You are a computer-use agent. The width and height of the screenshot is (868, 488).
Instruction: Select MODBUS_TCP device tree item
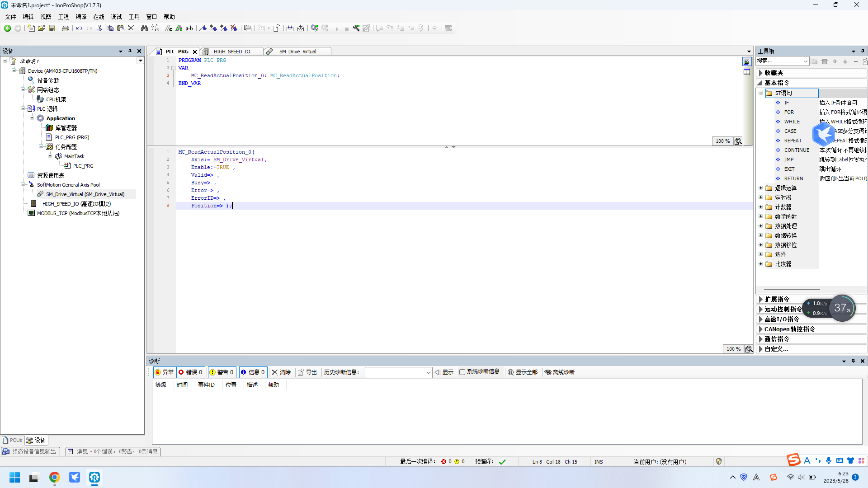point(78,213)
